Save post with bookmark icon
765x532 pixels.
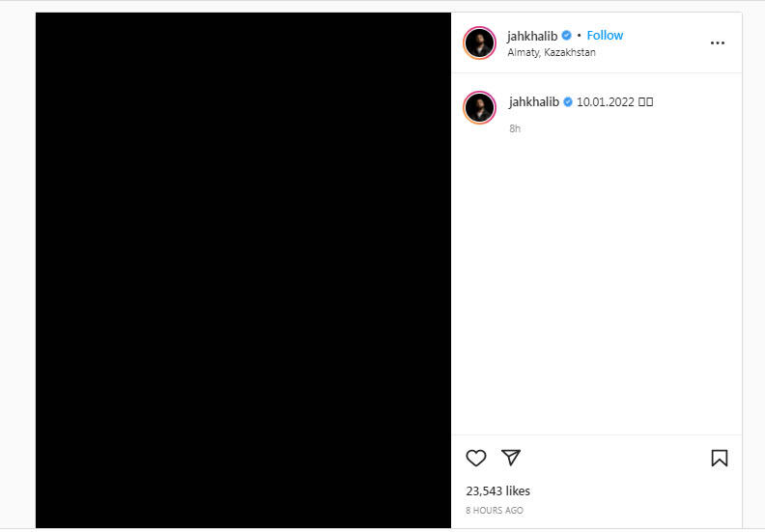pos(720,459)
